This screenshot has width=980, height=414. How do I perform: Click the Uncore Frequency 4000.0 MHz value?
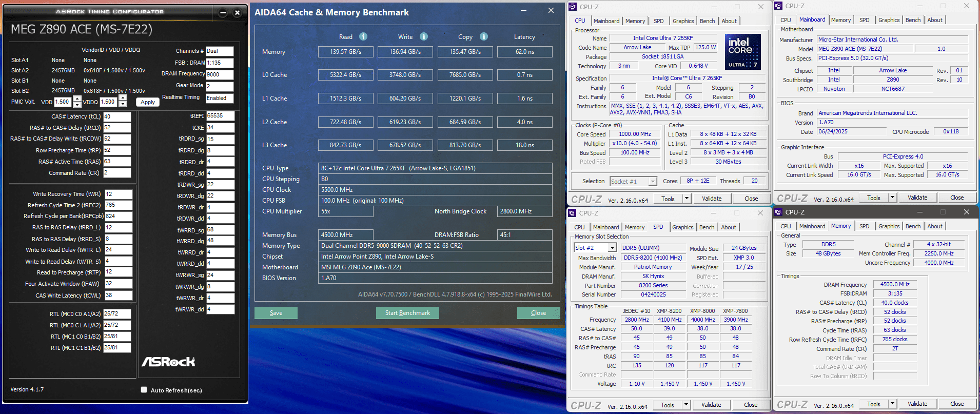(939, 263)
